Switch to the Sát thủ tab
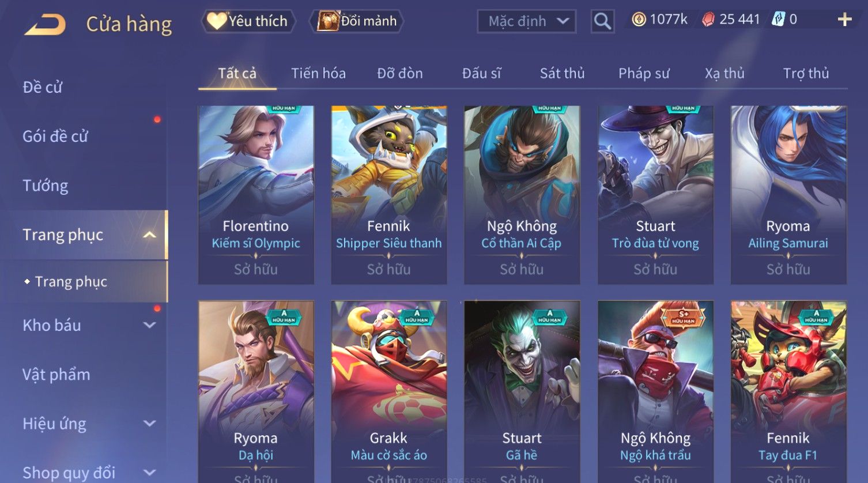The height and width of the screenshot is (483, 868). pos(562,73)
